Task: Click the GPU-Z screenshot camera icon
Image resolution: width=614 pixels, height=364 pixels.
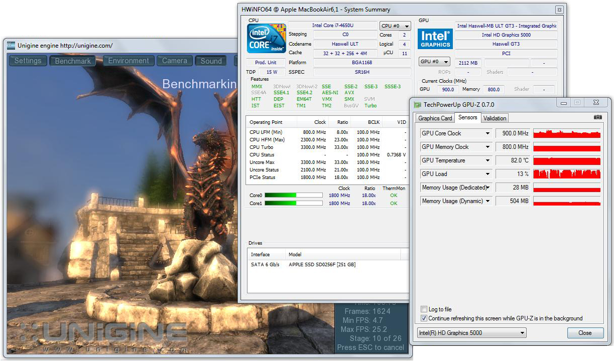Action: (x=597, y=117)
